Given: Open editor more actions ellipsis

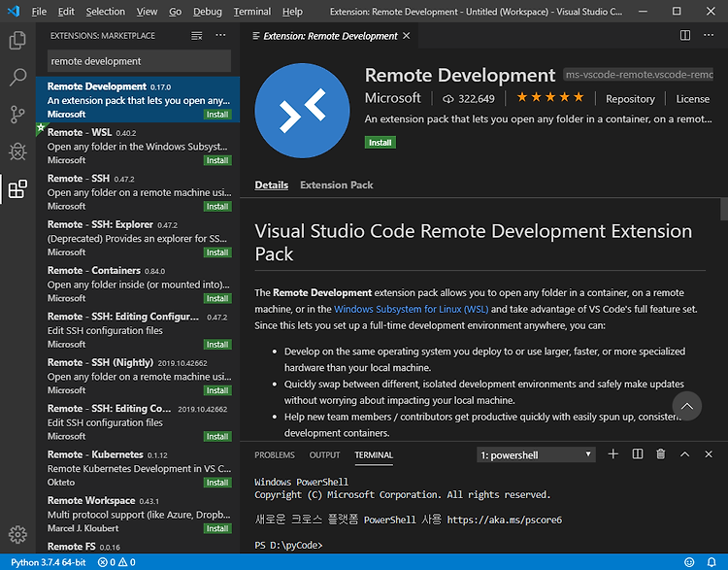Looking at the screenshot, I should [709, 35].
